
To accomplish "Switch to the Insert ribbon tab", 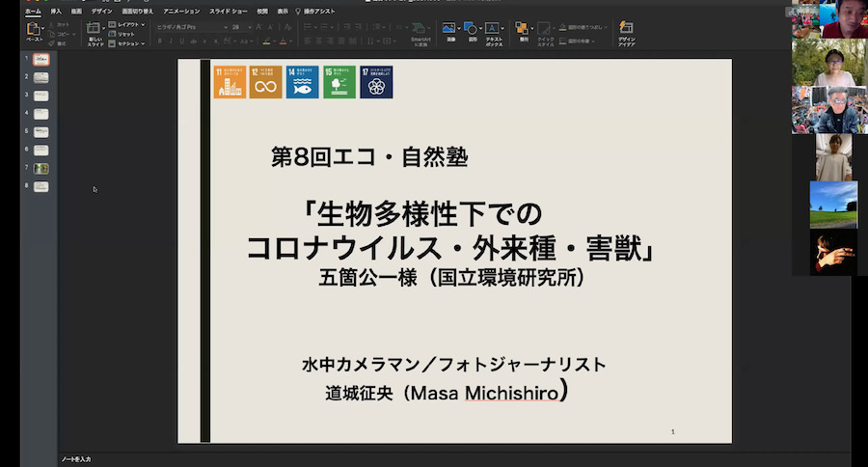I will tap(56, 11).
